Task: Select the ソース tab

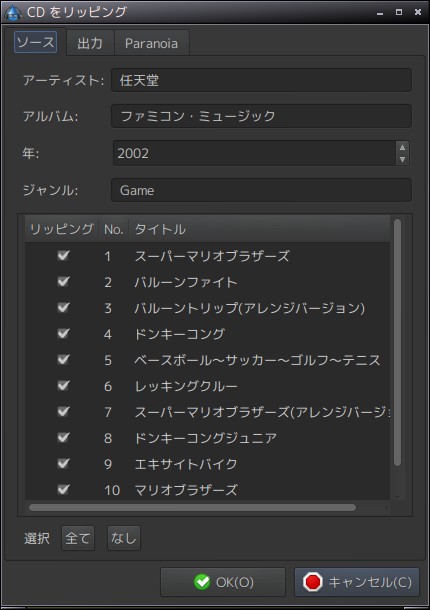Action: [35, 42]
